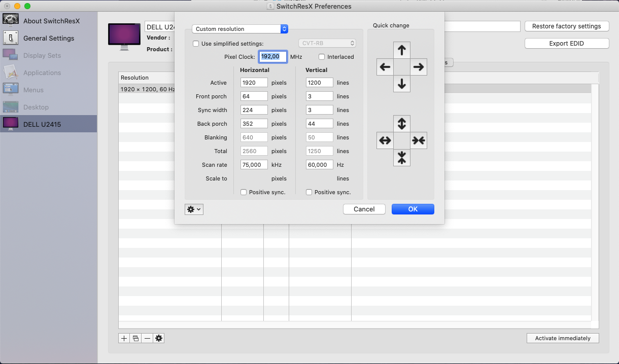Confirm with the OK button
The height and width of the screenshot is (364, 619).
(413, 209)
